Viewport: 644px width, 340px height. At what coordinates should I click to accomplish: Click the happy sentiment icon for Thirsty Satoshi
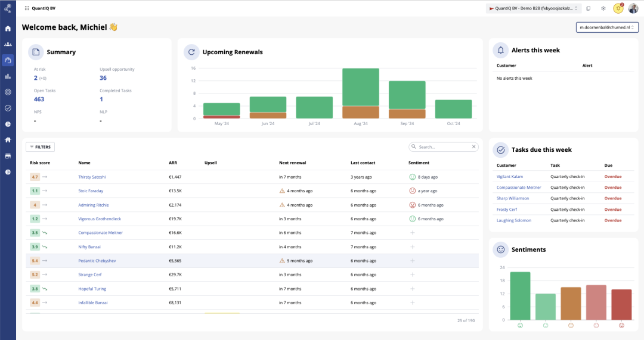[x=413, y=177]
